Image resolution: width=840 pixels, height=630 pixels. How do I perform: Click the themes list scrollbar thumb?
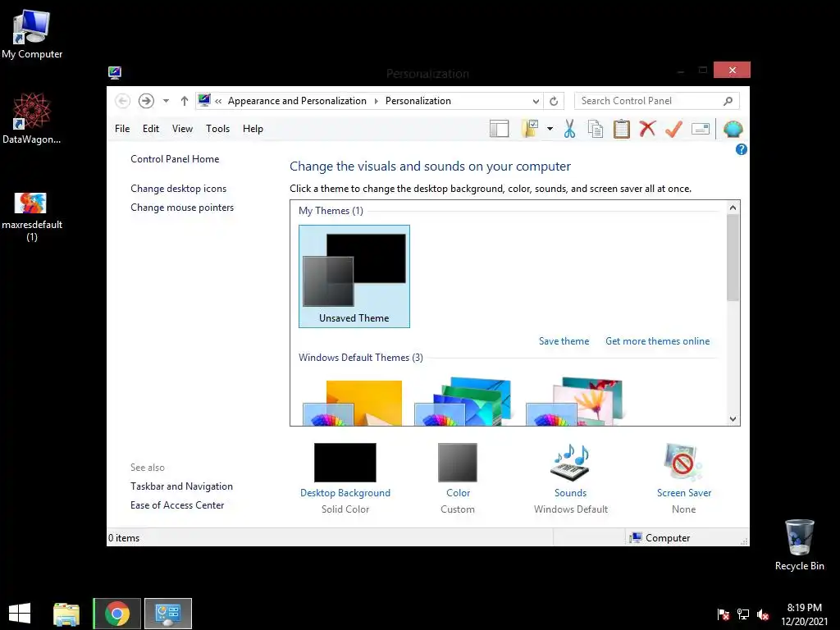point(733,257)
